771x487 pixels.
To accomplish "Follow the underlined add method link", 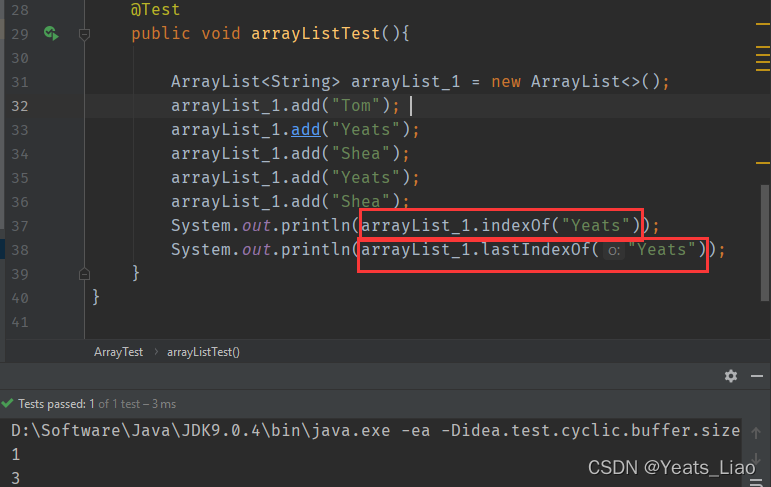I will pyautogui.click(x=306, y=130).
